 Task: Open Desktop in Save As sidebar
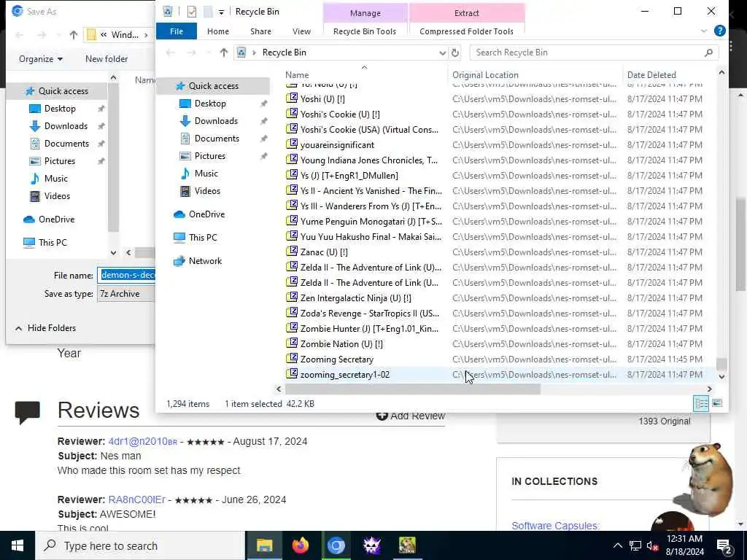coord(60,109)
